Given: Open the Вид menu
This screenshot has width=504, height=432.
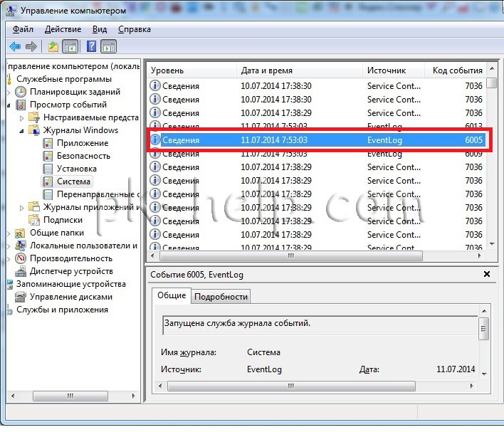Looking at the screenshot, I should (x=100, y=29).
